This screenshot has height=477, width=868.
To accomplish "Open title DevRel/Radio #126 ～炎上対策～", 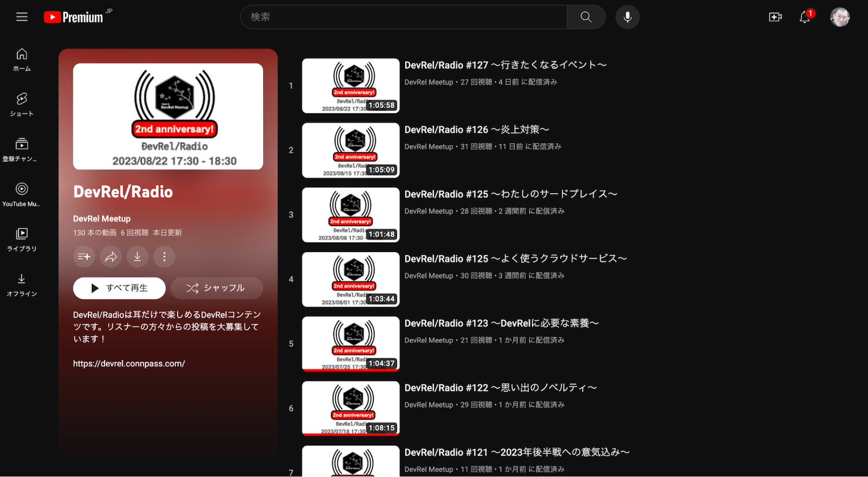I will click(477, 130).
